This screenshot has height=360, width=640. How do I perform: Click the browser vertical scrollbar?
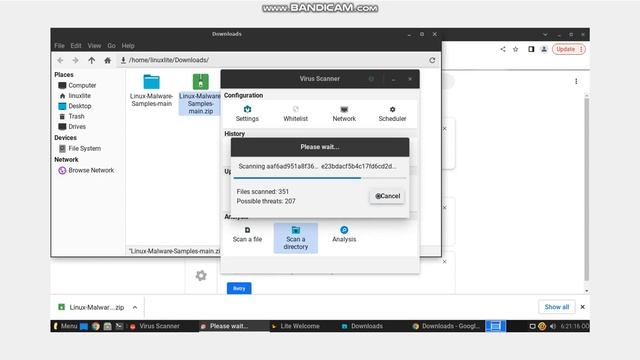tap(587, 190)
